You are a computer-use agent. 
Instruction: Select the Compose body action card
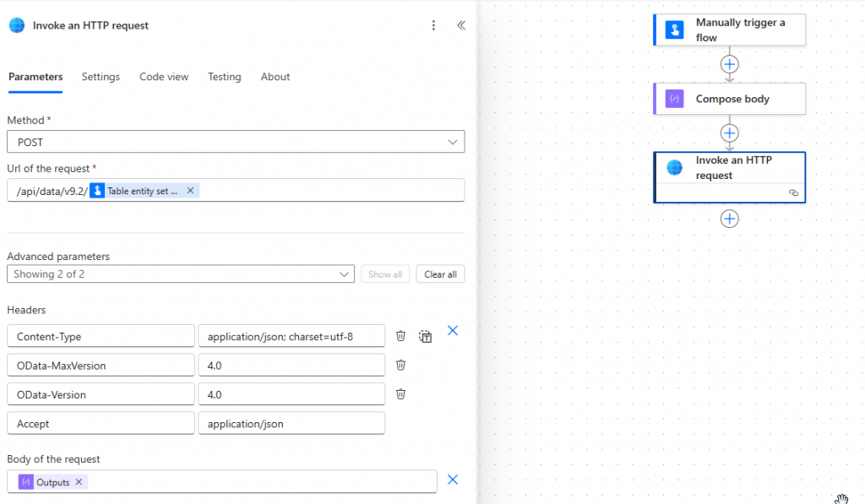click(730, 99)
